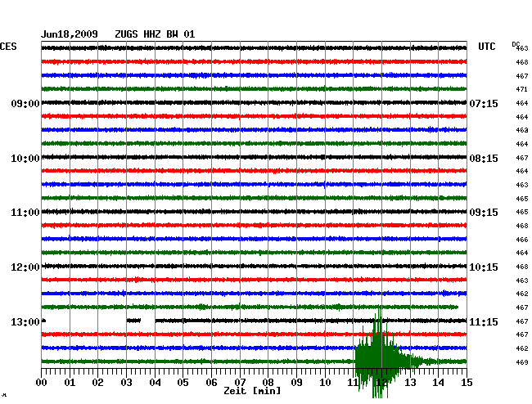Click the '13' minute tick label
532x404 pixels.
click(x=410, y=382)
